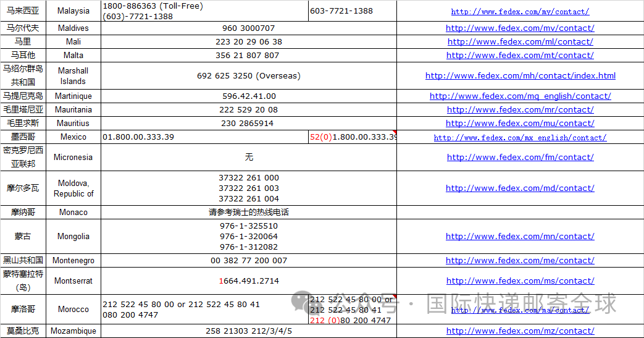This screenshot has height=338, width=644.
Task: Open the Maldives fedex.com/mv/contact link
Action: (x=520, y=28)
